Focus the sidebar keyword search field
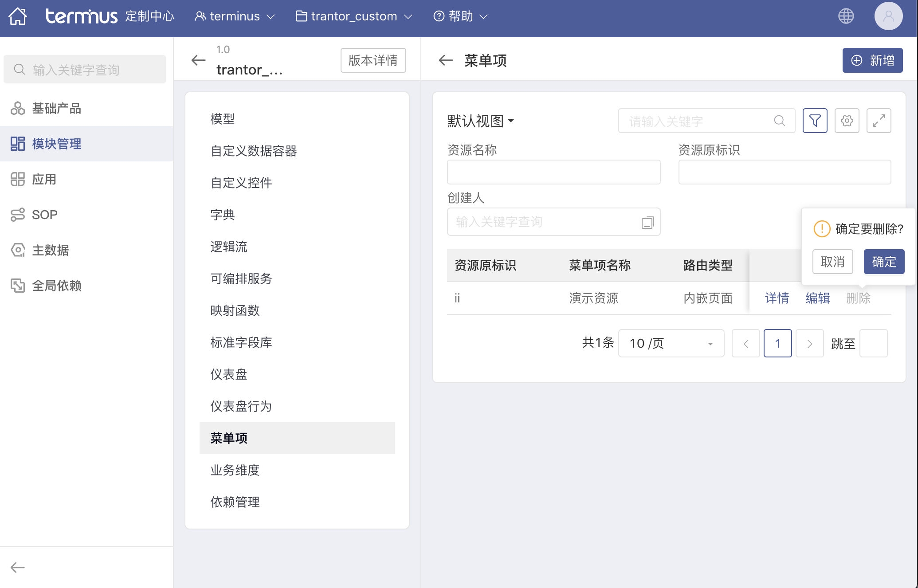Viewport: 918px width, 588px height. (85, 69)
